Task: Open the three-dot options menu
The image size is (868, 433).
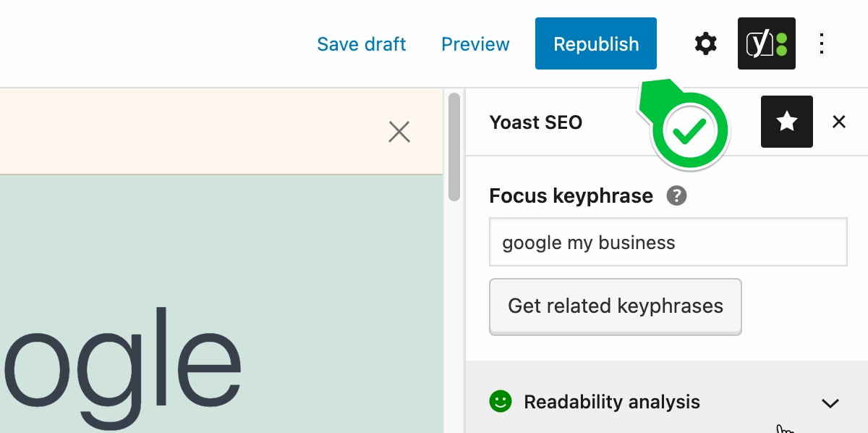Action: coord(822,44)
